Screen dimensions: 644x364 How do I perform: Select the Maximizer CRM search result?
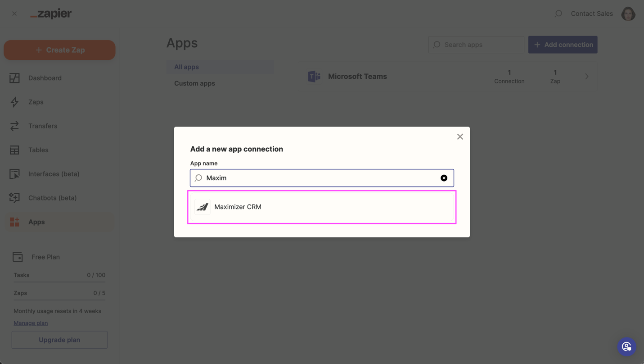(x=321, y=207)
